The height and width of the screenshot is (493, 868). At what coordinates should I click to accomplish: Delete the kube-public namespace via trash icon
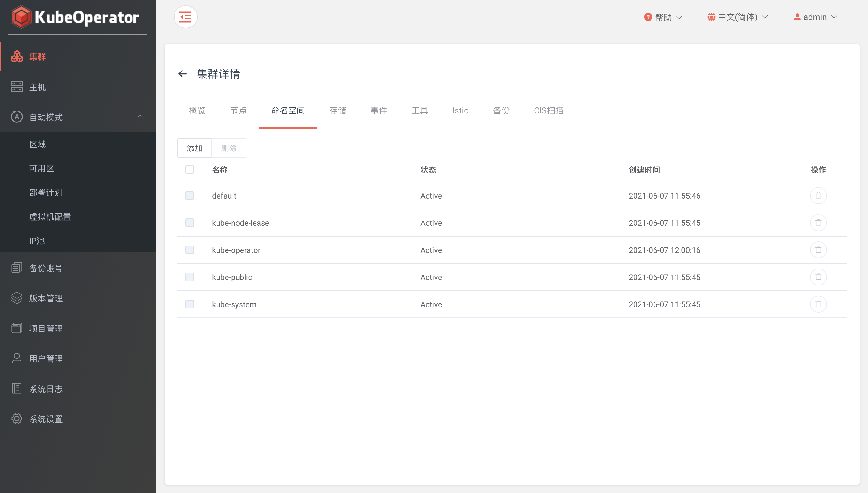[x=818, y=277]
